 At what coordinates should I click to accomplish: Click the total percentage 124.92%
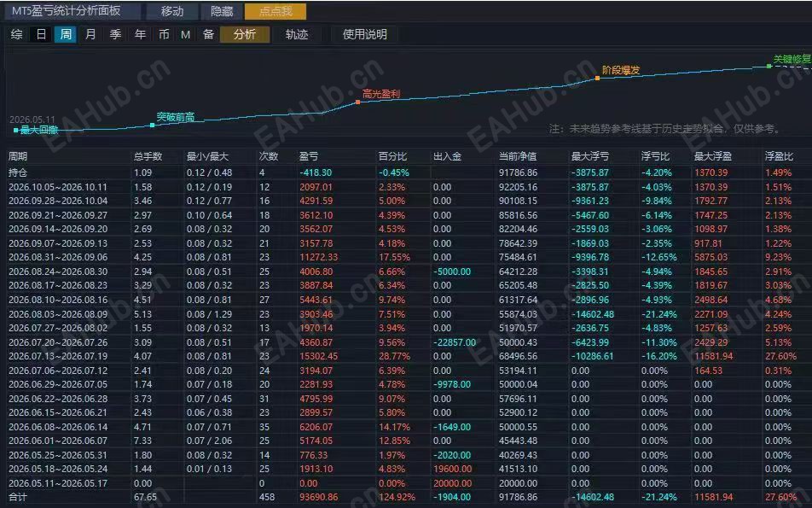click(397, 497)
